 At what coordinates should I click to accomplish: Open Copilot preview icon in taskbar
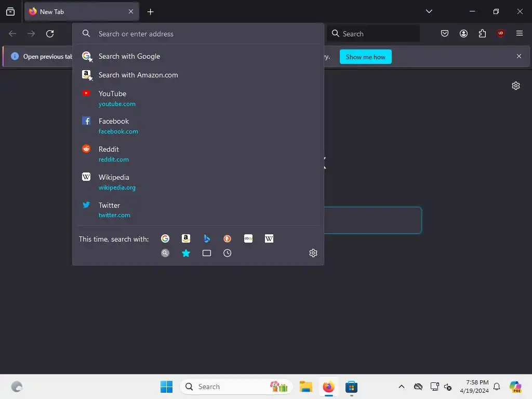pos(515,387)
